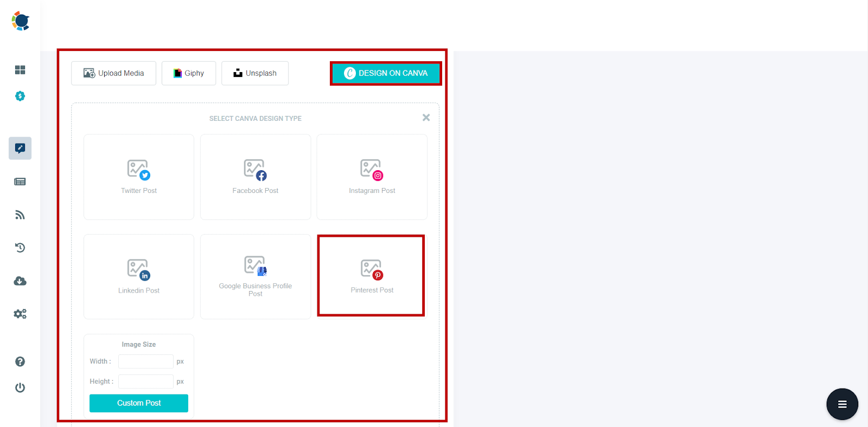Click the Giphy button
The width and height of the screenshot is (868, 427).
(x=189, y=73)
